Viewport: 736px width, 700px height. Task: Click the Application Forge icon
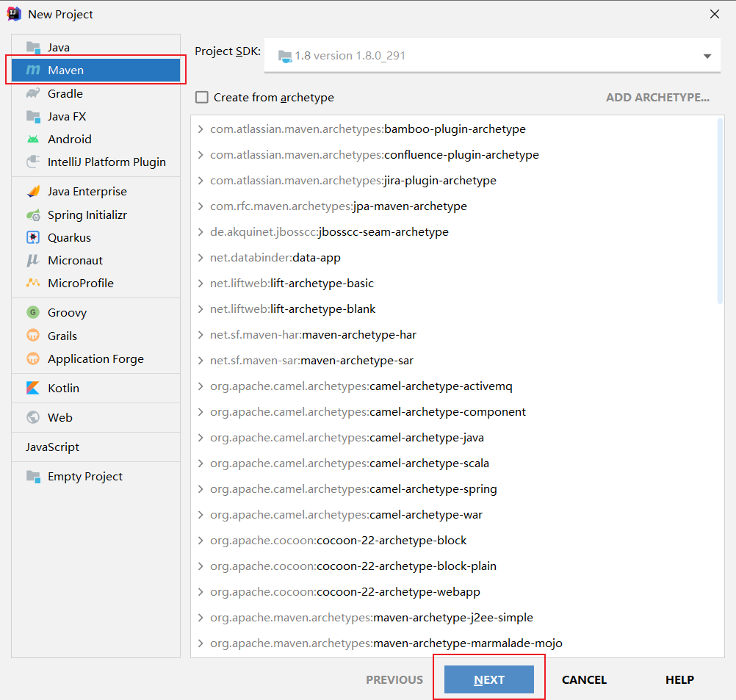point(33,358)
